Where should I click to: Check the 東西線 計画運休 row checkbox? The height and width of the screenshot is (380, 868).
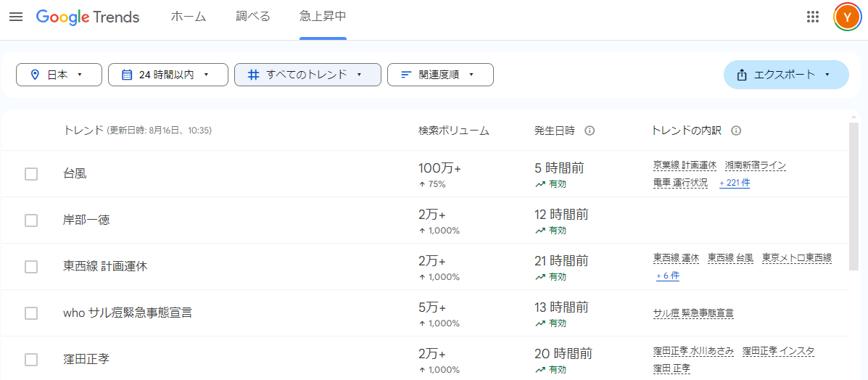point(31,267)
